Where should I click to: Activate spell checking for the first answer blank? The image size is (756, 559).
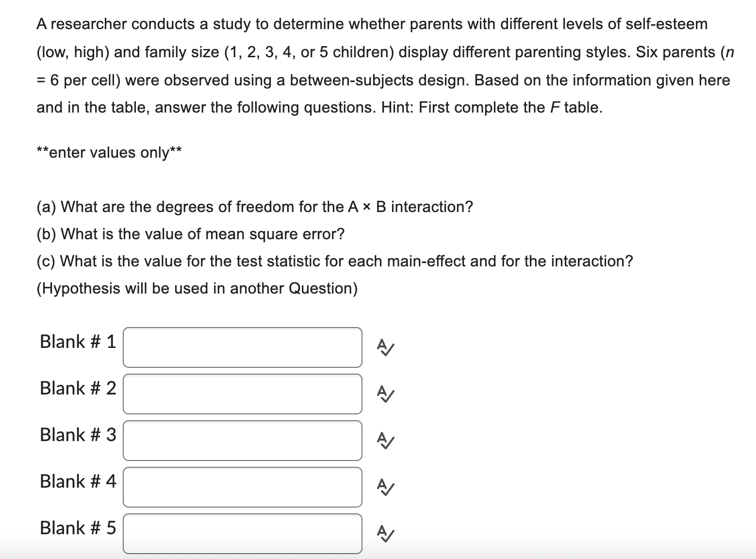386,347
